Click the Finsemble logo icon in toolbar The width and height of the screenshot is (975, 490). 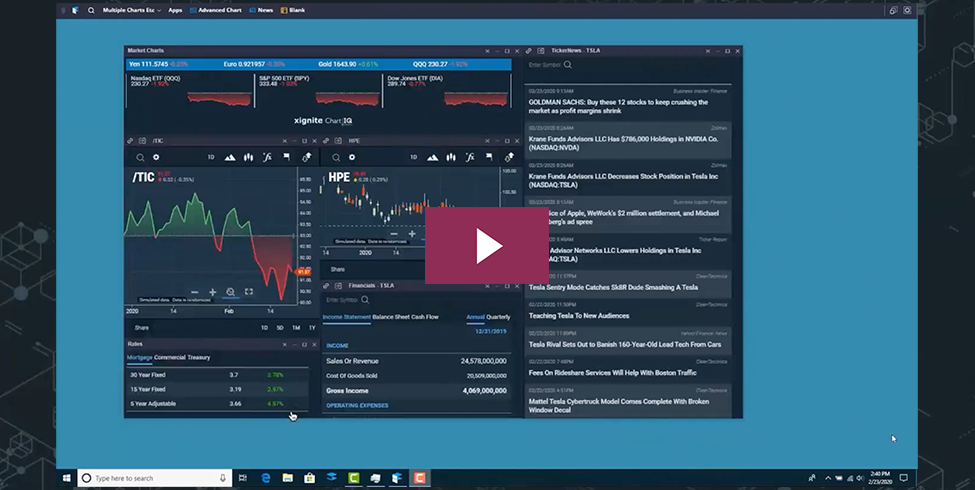pos(75,10)
